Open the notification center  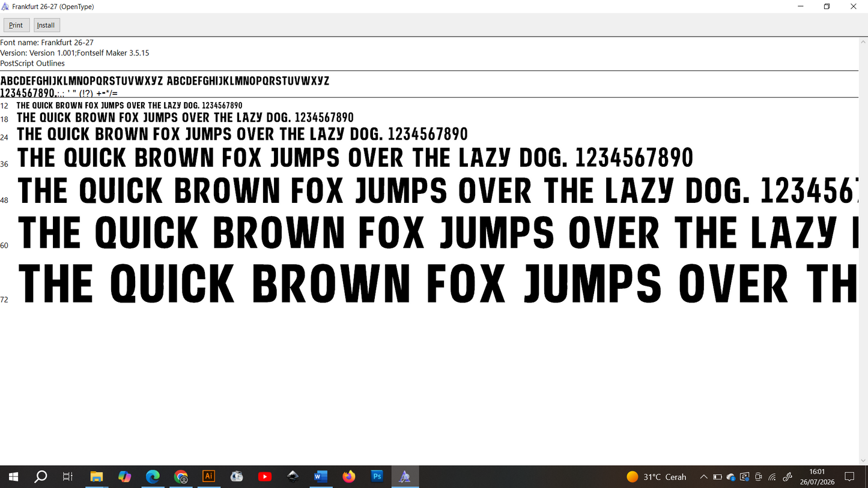click(x=849, y=477)
